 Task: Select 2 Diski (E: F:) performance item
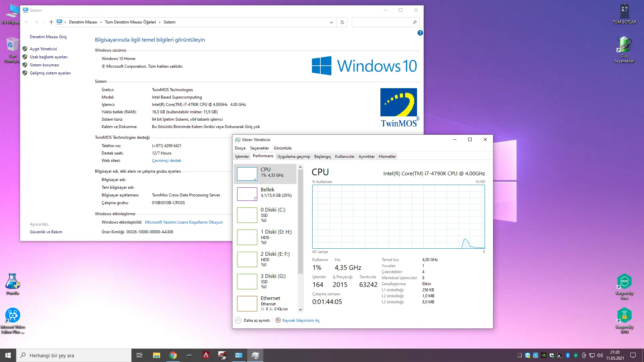pyautogui.click(x=265, y=259)
